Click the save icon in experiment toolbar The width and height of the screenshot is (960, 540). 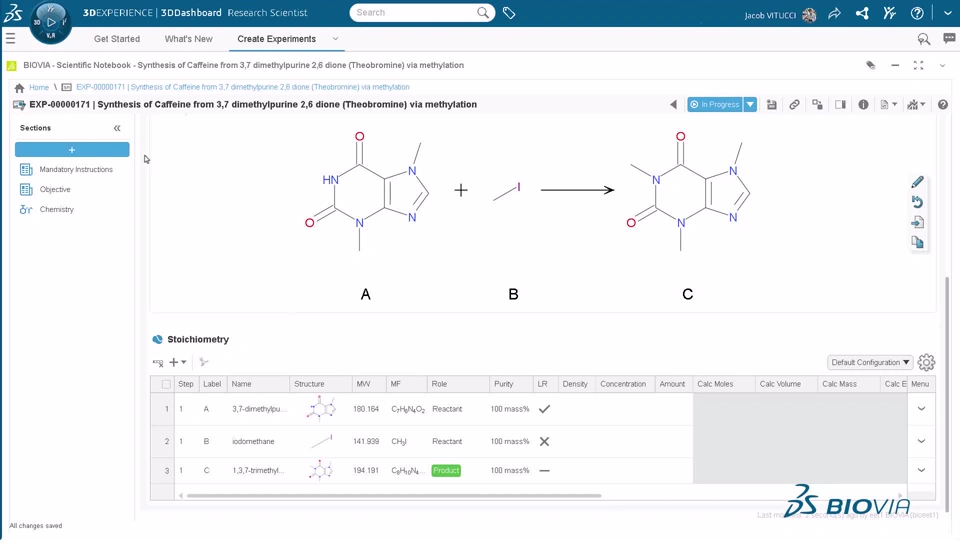(771, 105)
